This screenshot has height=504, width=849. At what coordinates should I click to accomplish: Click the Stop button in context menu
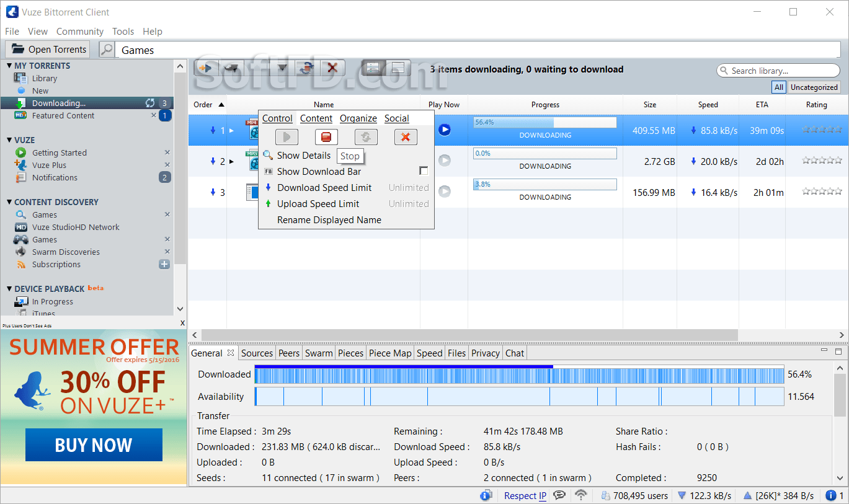[x=326, y=137]
